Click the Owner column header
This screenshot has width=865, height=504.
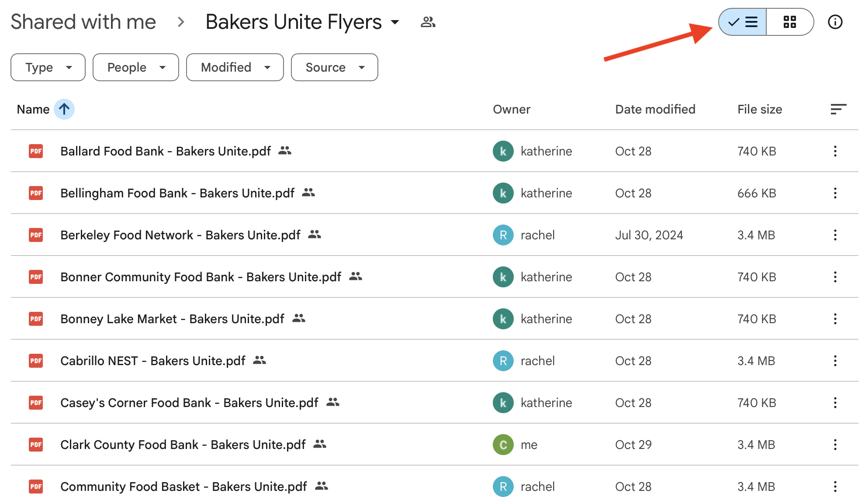click(x=512, y=109)
